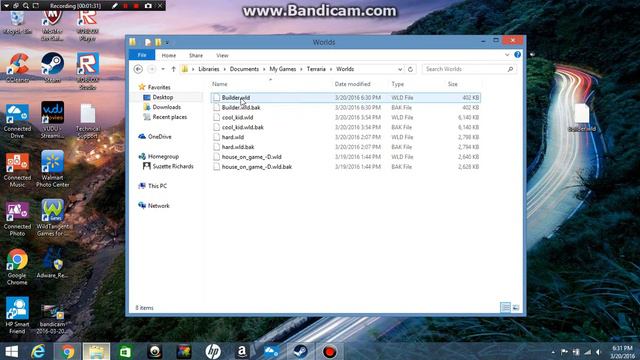Click the taskbar volume icon
Screen dimensions: 640x360
click(599, 352)
